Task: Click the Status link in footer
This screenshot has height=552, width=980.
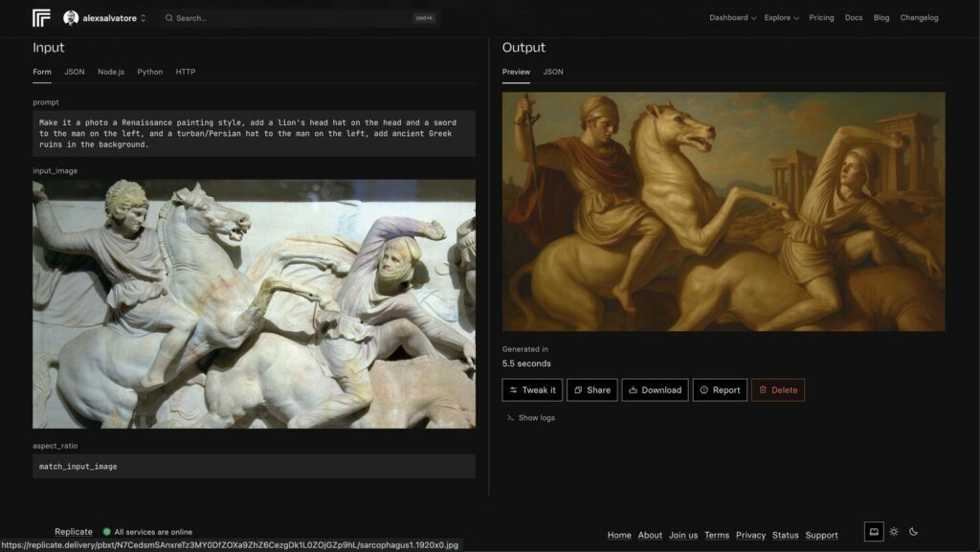Action: click(785, 535)
